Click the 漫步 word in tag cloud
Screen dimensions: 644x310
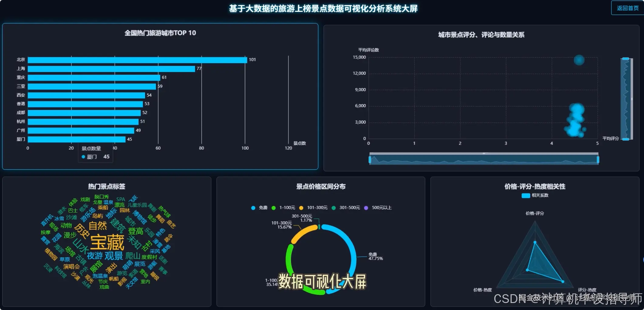pos(70,235)
